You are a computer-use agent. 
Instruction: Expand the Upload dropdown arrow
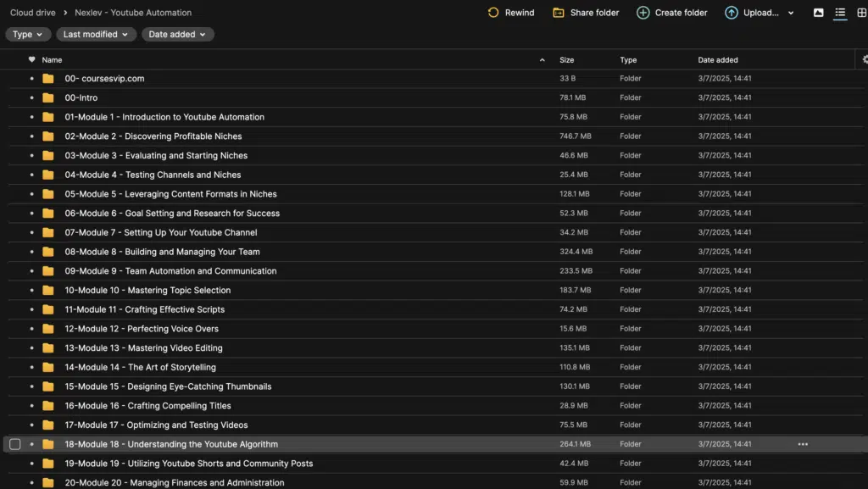tap(791, 13)
